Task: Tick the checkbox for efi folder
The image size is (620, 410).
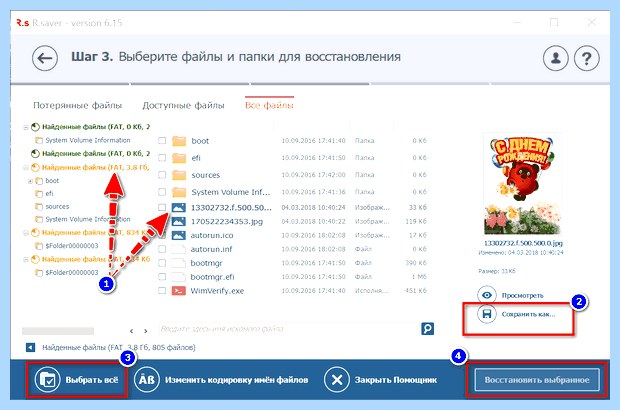Action: point(162,157)
